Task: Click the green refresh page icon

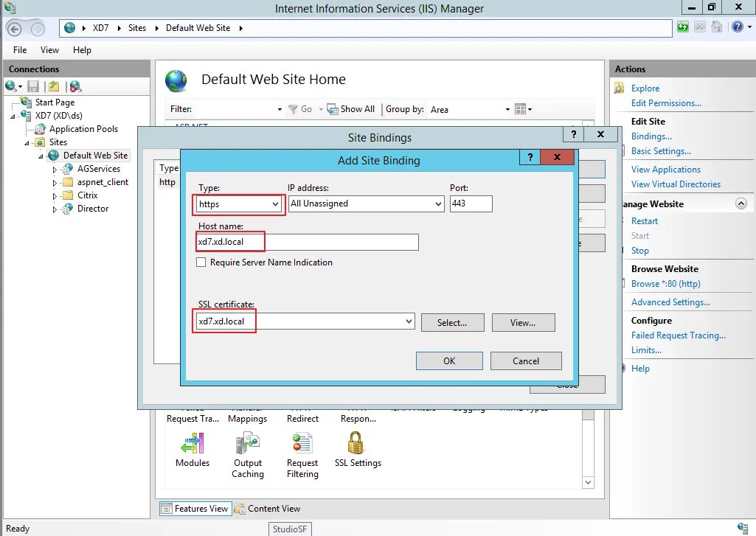Action: 683,27
